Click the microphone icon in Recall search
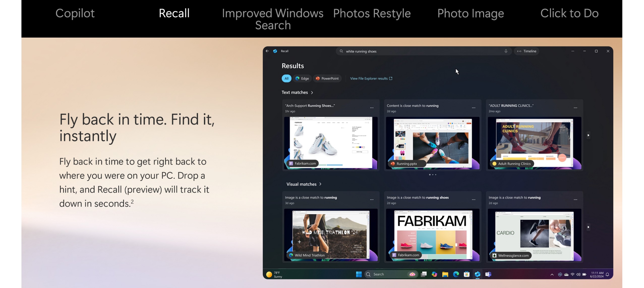Viewport: 644px width, 288px height. 506,51
